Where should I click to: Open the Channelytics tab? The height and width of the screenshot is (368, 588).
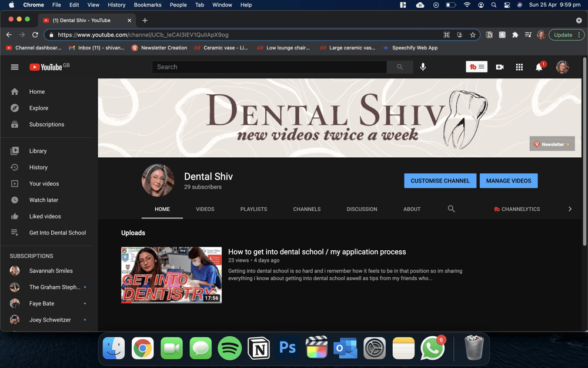coord(517,209)
